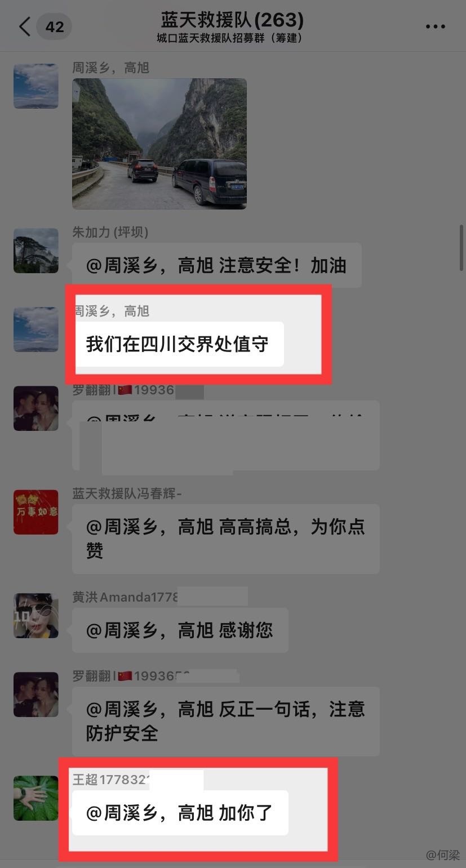Tap message 高高搞总，为你点赞

pyautogui.click(x=225, y=539)
